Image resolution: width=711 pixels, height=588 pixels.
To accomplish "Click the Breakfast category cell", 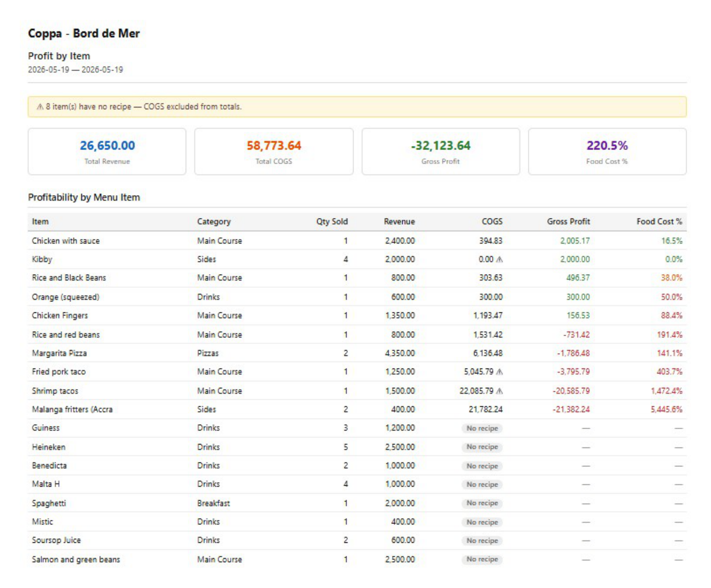I will (213, 503).
